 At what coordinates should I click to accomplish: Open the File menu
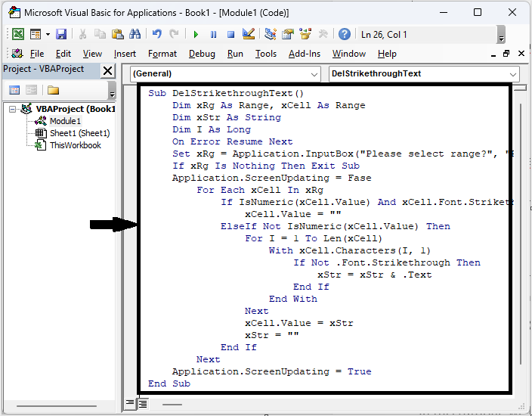37,54
